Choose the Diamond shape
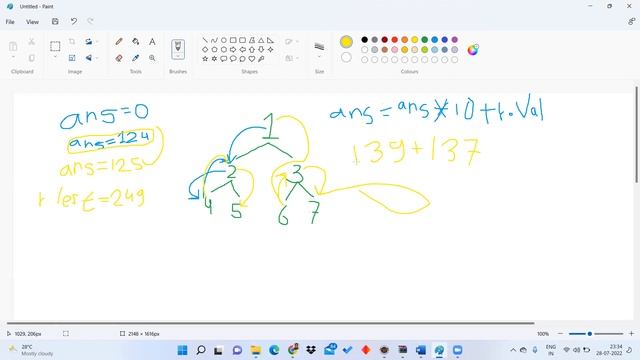The image size is (640, 360). pyautogui.click(x=205, y=49)
